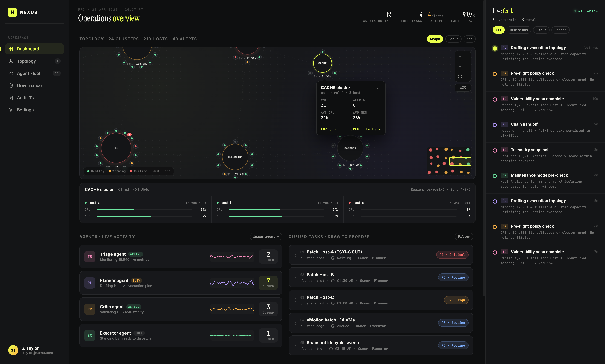Toggle Offline legend filter
605x364 pixels.
point(162,171)
